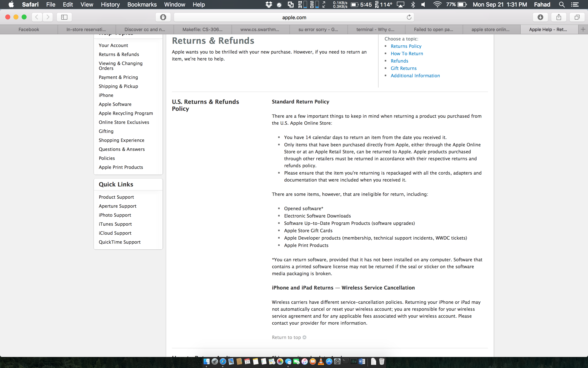Open the Bookmarks menu
Viewport: 588px width, 368px height.
[x=142, y=4]
